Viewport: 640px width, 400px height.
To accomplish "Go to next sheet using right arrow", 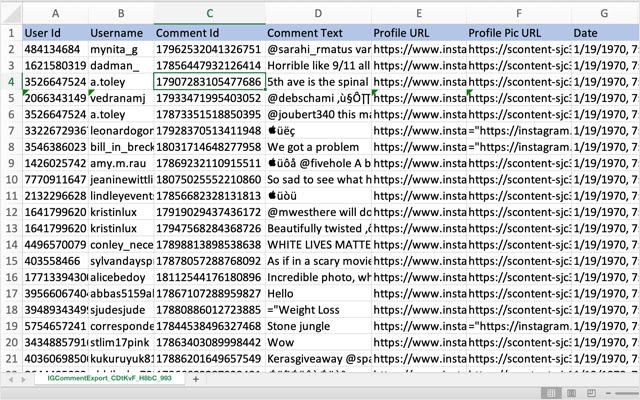I will coord(23,380).
